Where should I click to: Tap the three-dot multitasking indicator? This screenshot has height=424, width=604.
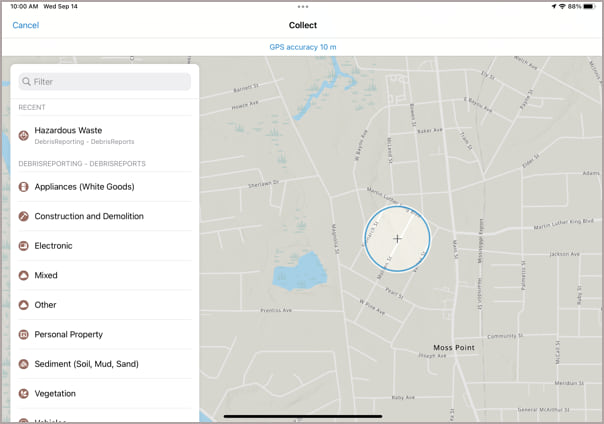(303, 7)
